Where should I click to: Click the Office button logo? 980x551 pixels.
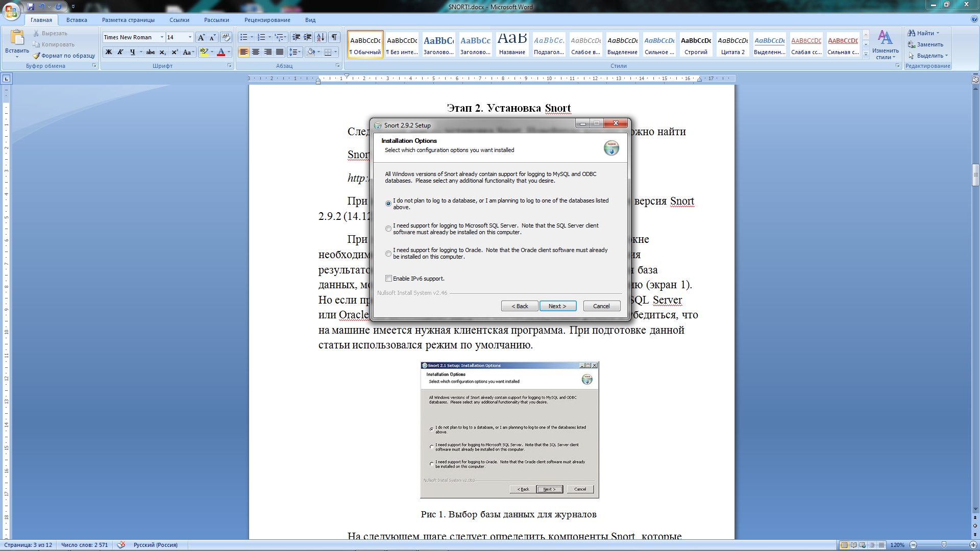[11, 11]
